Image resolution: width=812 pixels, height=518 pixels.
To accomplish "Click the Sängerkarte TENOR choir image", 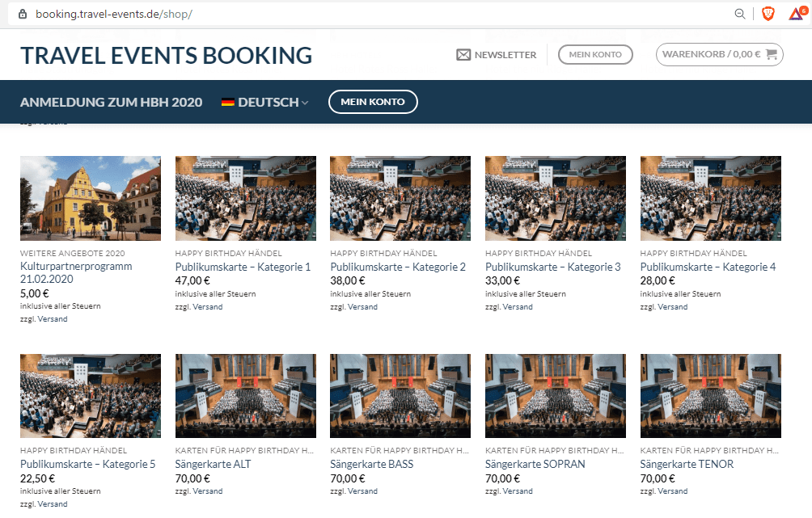I will tap(710, 396).
